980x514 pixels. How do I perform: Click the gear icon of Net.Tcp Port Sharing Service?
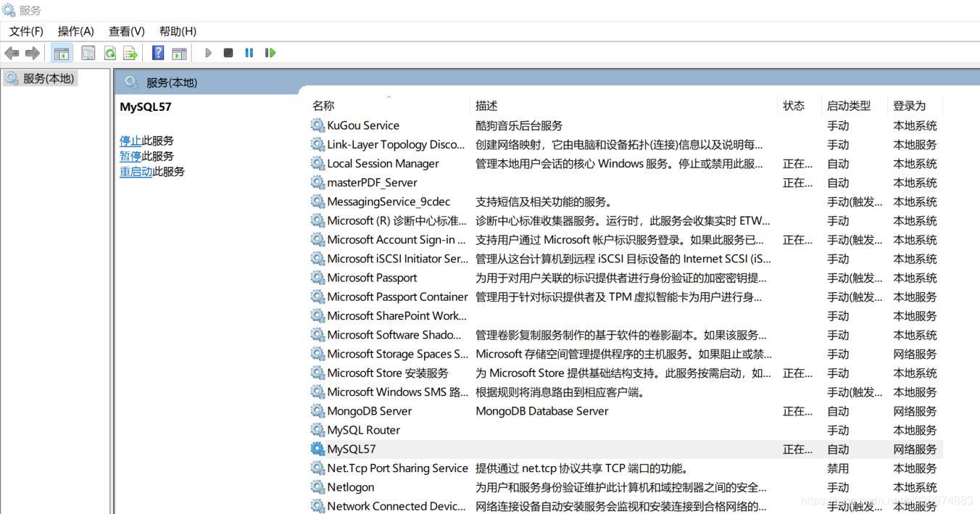[317, 468]
